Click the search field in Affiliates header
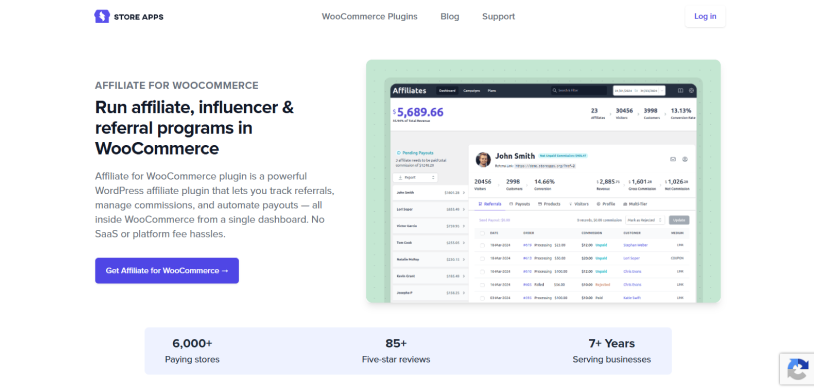814x390 pixels. [x=579, y=90]
